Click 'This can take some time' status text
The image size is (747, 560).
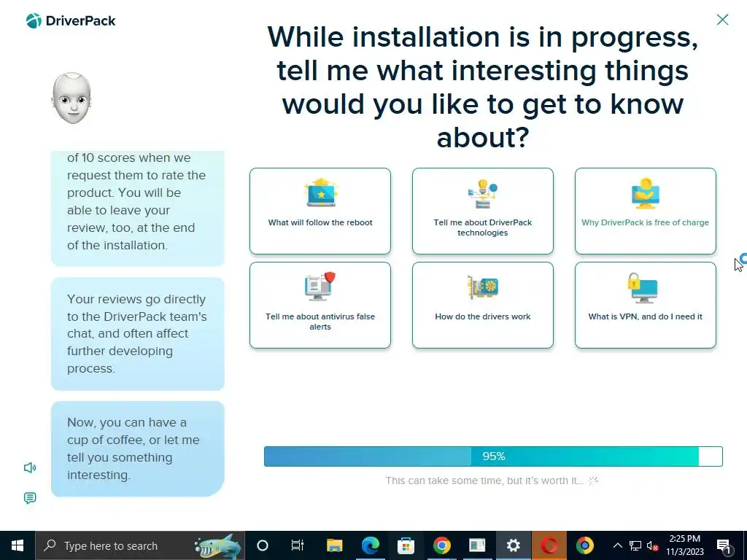[x=484, y=481]
